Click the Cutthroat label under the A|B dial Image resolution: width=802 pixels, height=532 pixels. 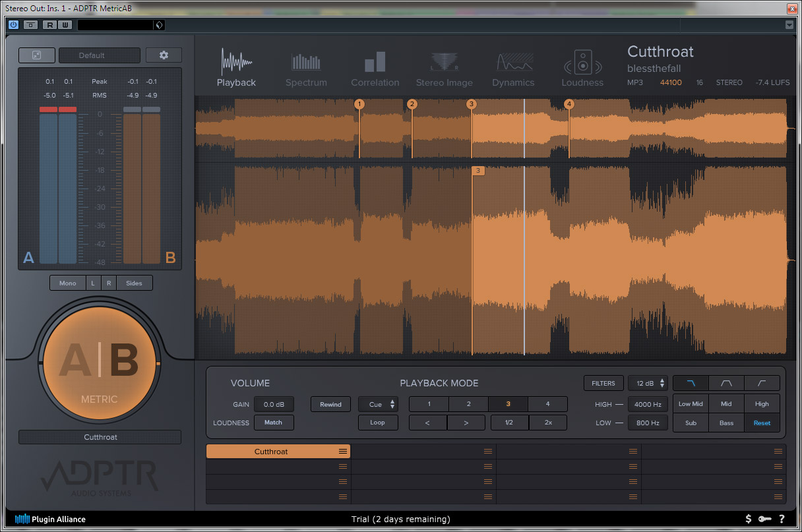coord(100,437)
